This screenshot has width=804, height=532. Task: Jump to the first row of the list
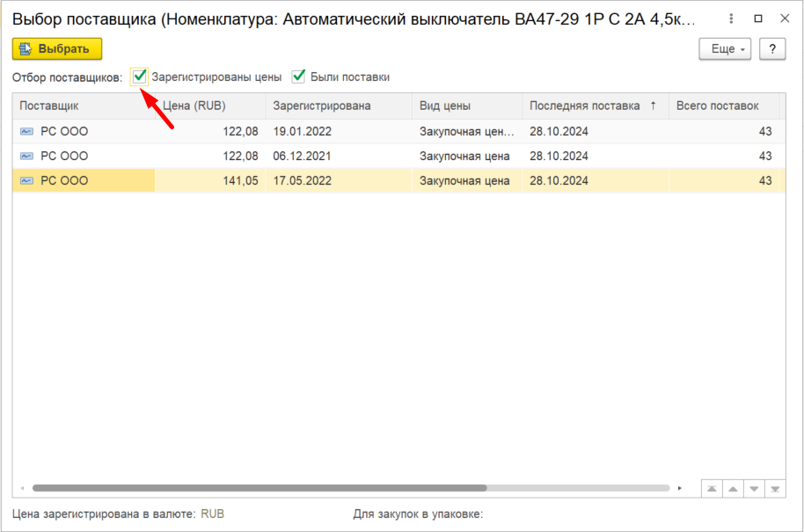pyautogui.click(x=712, y=488)
